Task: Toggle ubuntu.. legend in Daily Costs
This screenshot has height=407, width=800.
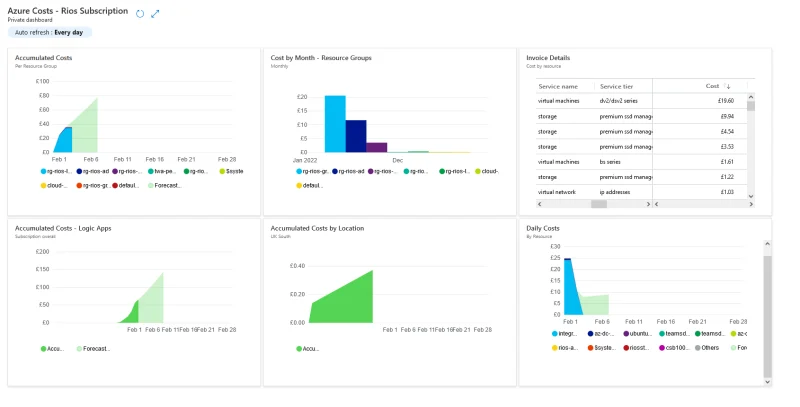Action: click(638, 334)
